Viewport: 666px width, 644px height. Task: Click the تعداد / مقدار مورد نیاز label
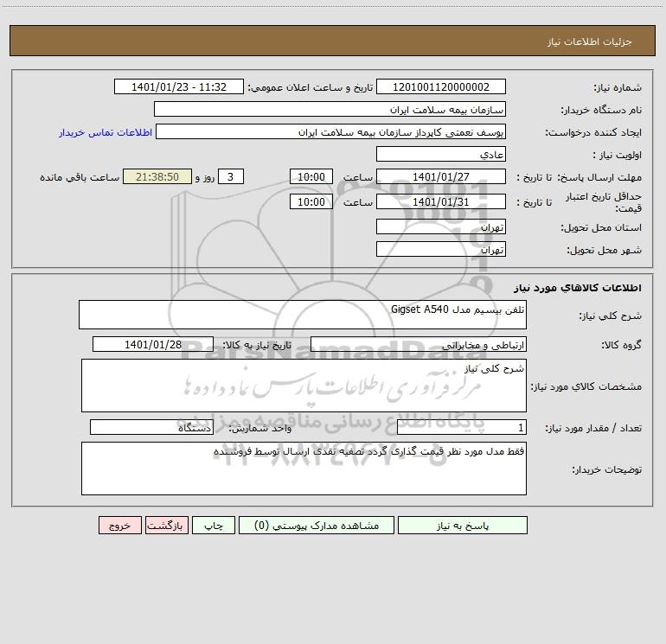click(593, 428)
